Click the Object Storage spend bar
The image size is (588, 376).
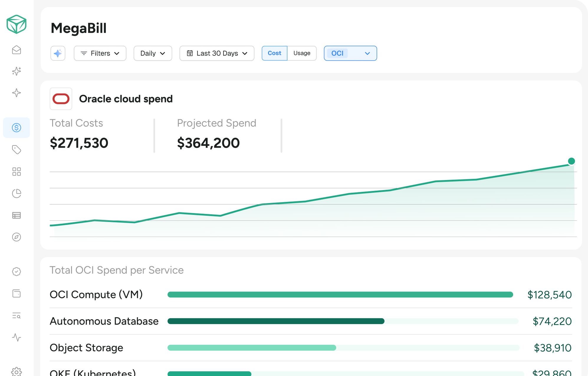pos(252,348)
